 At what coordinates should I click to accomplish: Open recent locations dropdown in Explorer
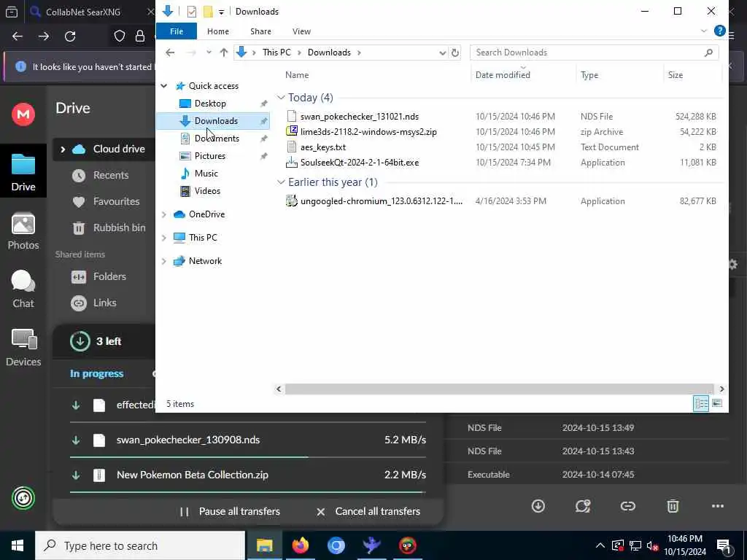coord(209,52)
